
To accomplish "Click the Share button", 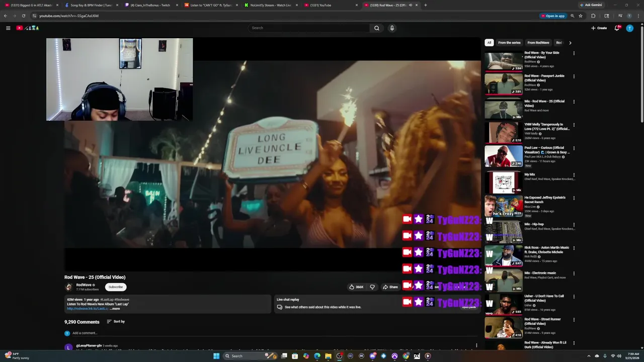I will [390, 287].
